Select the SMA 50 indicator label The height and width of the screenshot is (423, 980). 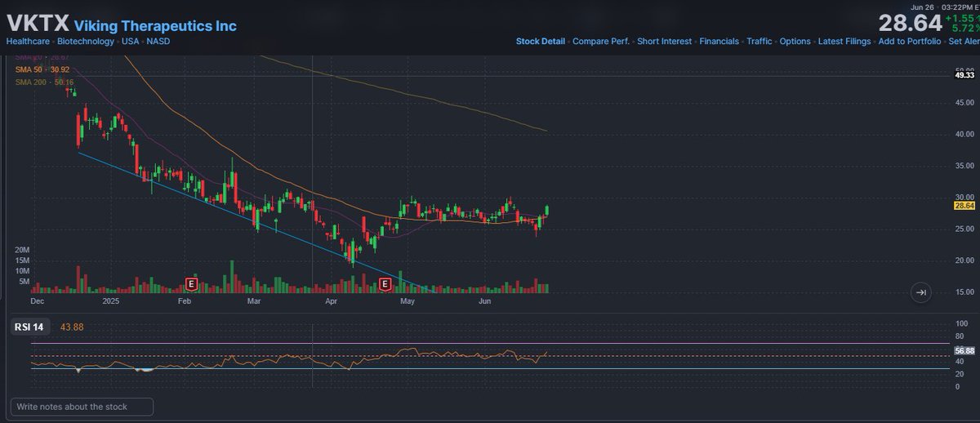44,70
